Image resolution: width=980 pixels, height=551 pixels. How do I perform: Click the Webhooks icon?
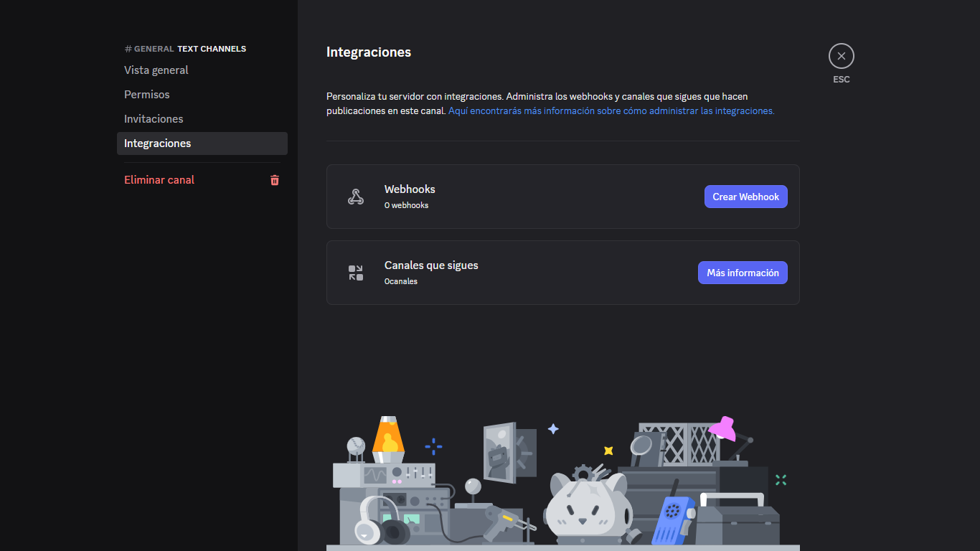355,196
